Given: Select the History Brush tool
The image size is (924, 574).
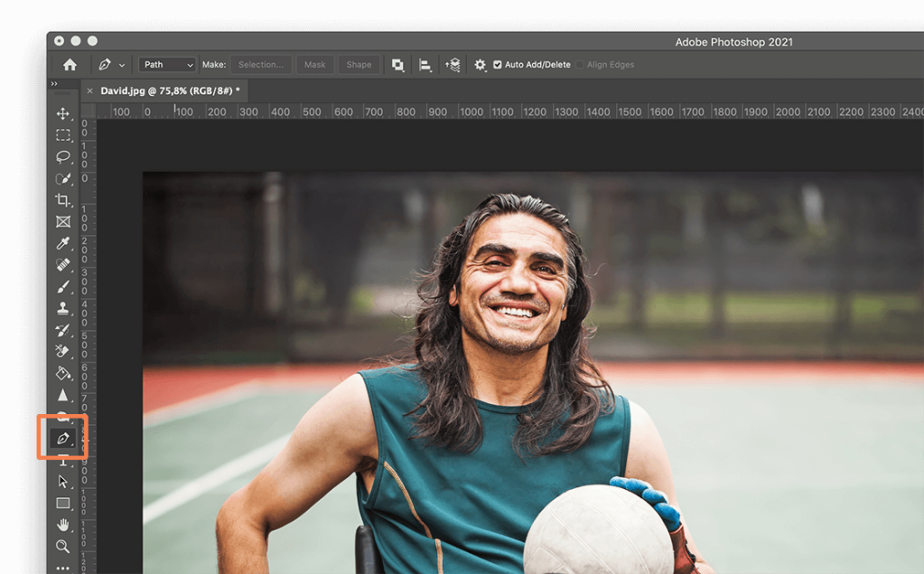Looking at the screenshot, I should pyautogui.click(x=63, y=330).
